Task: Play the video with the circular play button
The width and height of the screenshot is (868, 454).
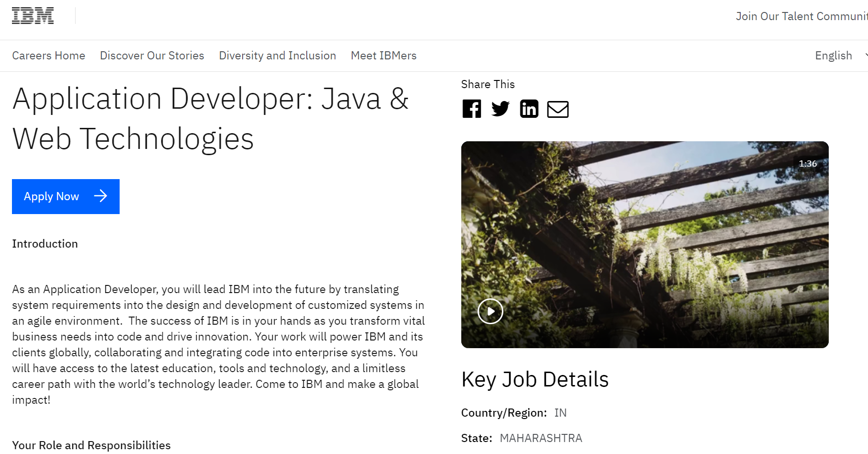Action: tap(490, 311)
